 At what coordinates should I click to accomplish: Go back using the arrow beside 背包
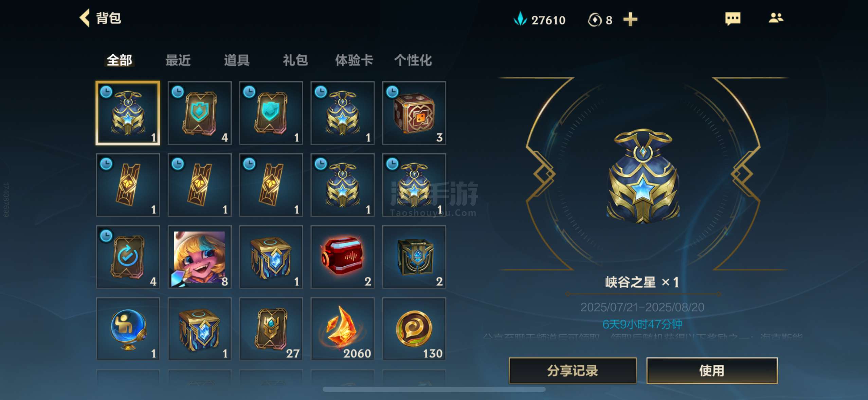(85, 18)
